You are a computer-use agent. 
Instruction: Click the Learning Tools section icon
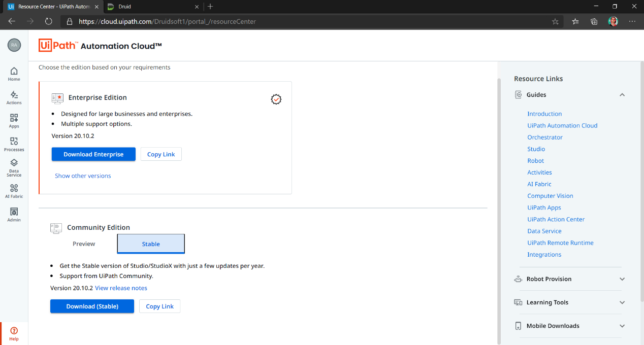point(518,302)
